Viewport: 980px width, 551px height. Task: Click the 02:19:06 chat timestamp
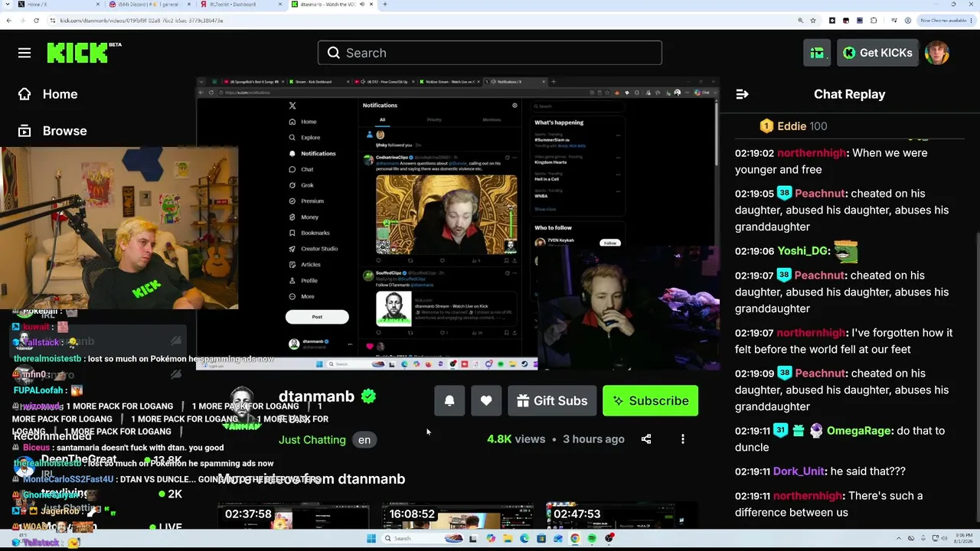753,251
